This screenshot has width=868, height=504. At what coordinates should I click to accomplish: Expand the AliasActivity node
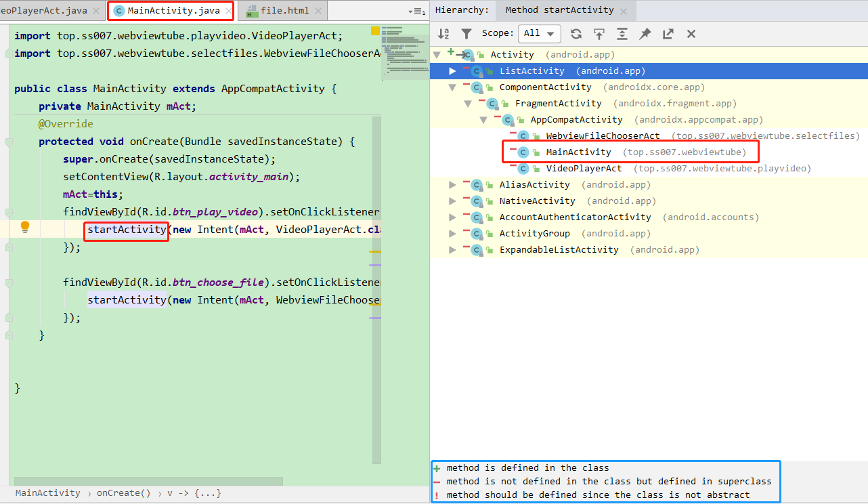(452, 185)
